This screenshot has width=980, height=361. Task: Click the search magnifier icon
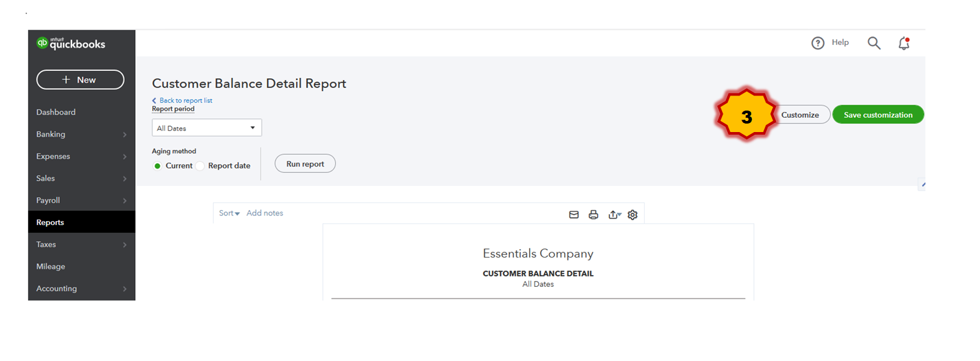point(874,43)
